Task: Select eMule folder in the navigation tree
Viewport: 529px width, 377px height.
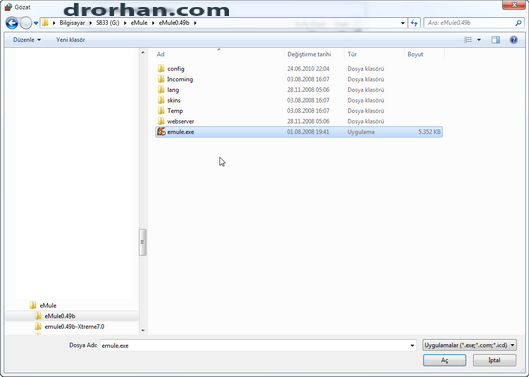Action: pos(48,305)
